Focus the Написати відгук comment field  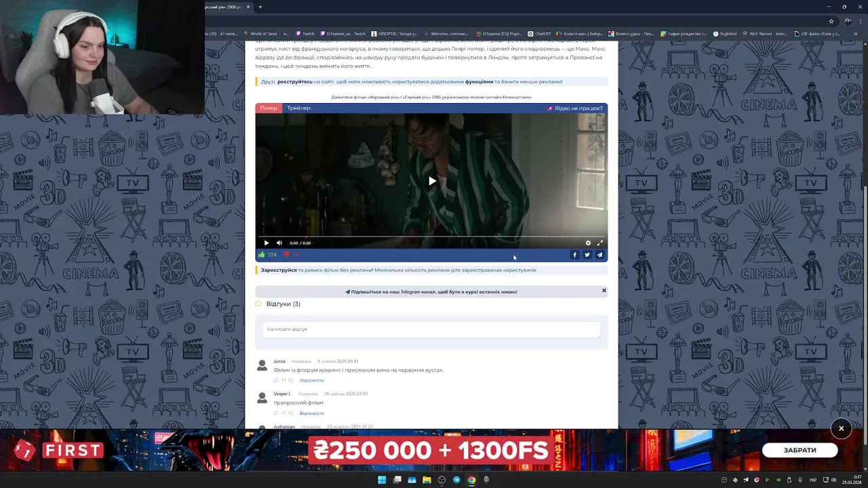[x=431, y=329]
